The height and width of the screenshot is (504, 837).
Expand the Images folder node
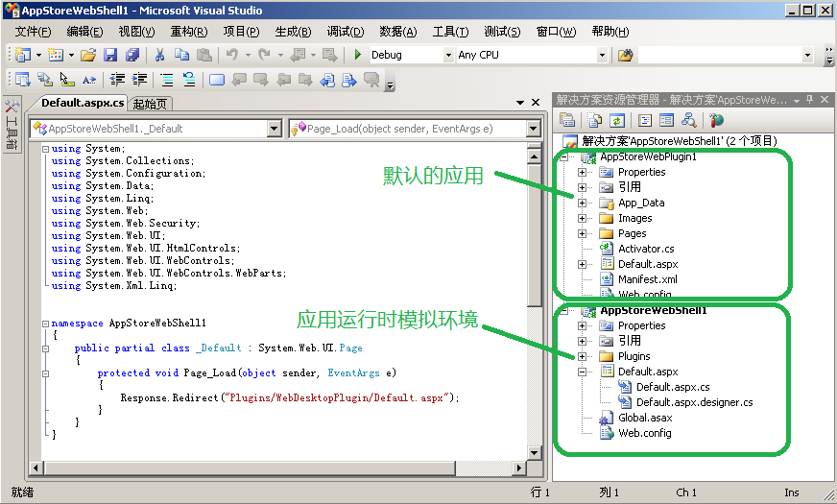point(582,218)
